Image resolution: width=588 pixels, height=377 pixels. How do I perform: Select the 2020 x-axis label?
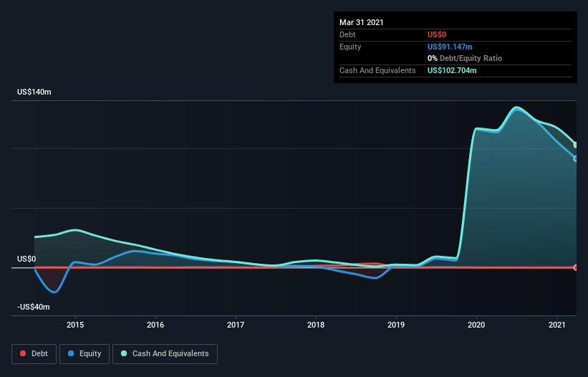pyautogui.click(x=476, y=325)
